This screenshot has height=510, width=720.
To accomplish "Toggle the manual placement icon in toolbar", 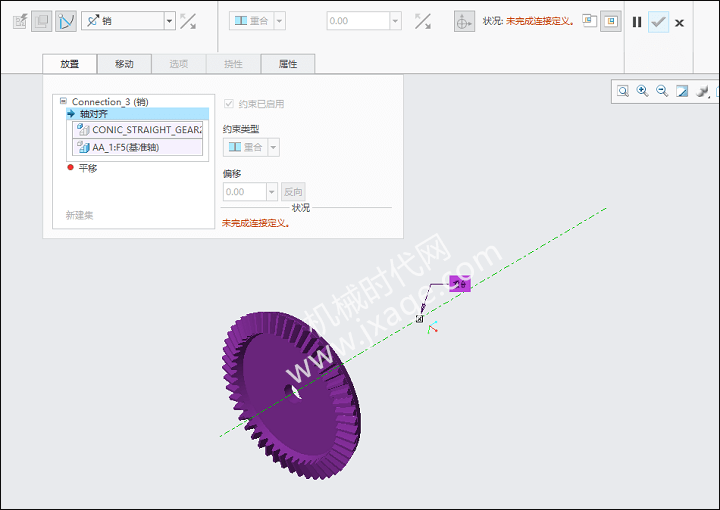I will pos(42,21).
